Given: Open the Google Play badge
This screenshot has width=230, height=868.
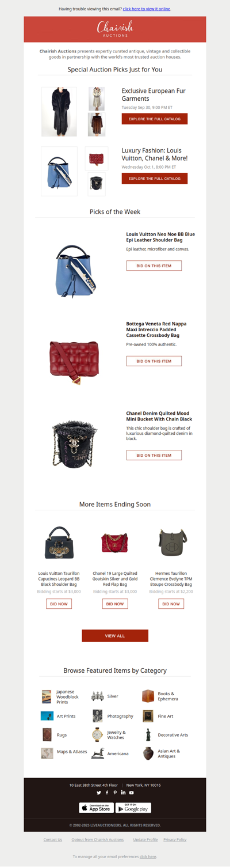Looking at the screenshot, I should pyautogui.click(x=133, y=808).
